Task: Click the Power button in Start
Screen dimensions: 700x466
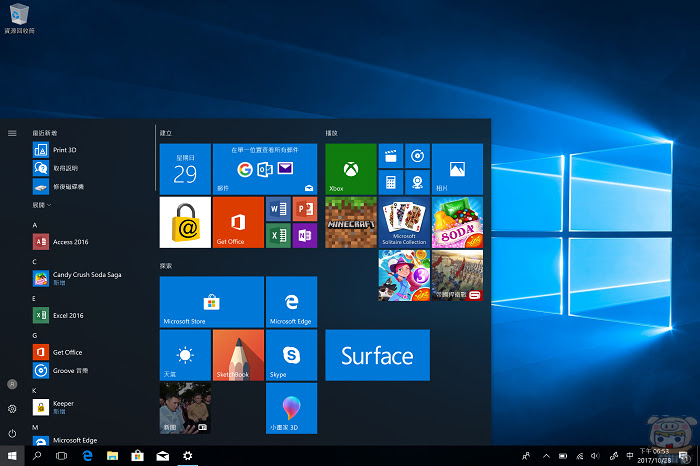Action: [x=12, y=433]
